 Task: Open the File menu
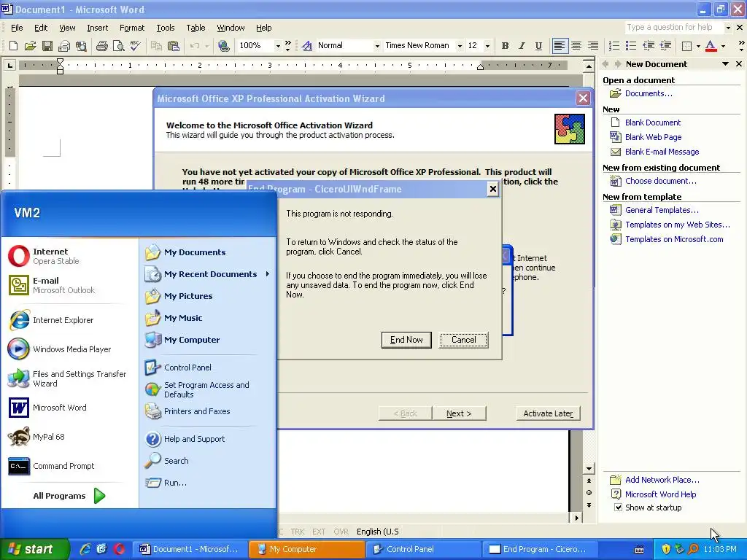pos(17,28)
